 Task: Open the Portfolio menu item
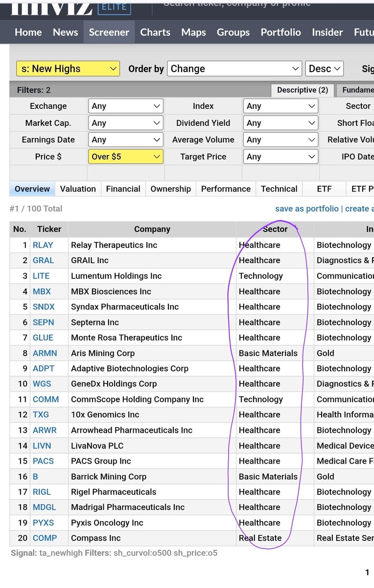click(281, 32)
